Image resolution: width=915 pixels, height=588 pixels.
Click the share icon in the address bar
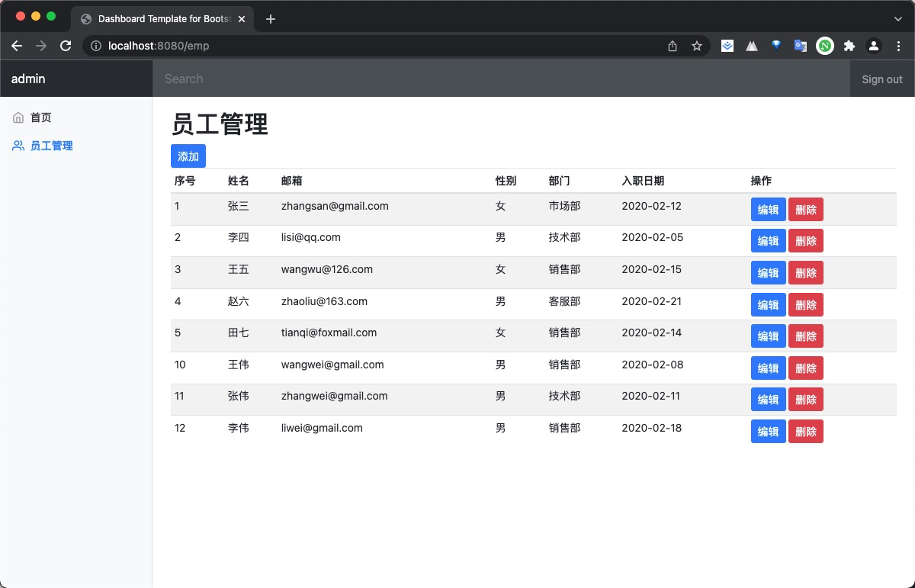[672, 46]
